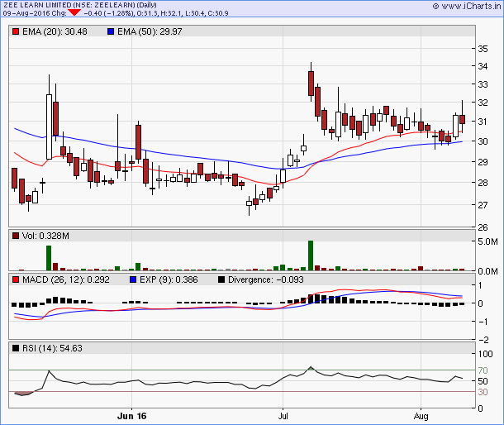Click the Vol: 0.328M label

(45, 236)
